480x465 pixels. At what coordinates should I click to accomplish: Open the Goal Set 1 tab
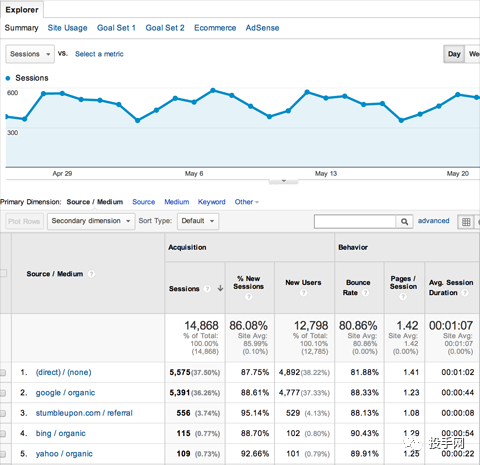[x=116, y=28]
